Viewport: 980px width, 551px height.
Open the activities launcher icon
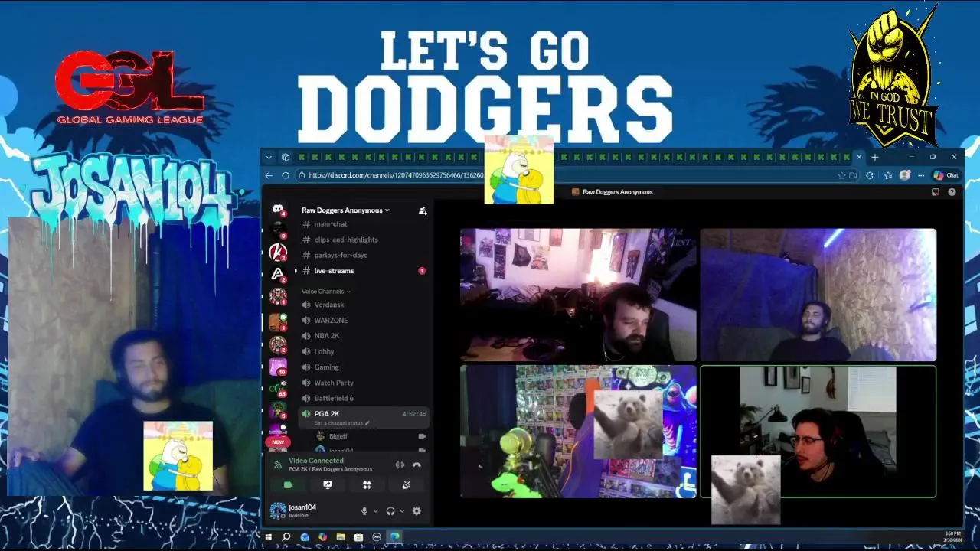[x=367, y=484]
